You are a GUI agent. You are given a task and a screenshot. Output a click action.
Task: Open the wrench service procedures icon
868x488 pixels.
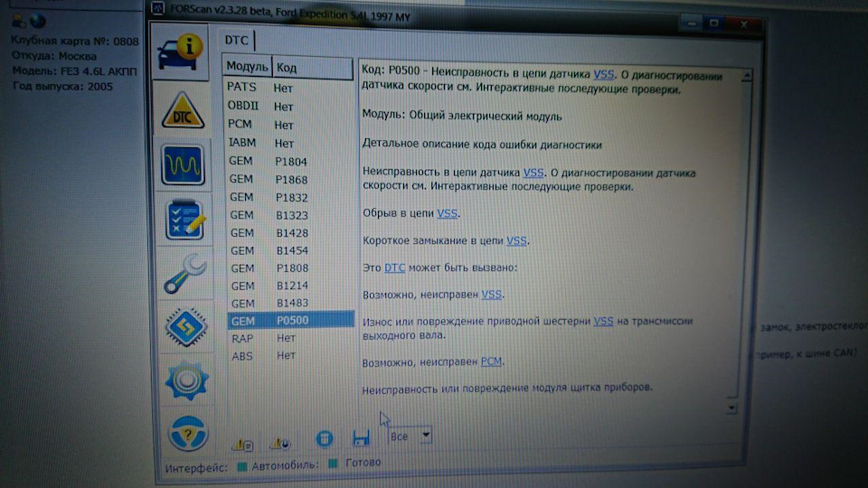click(x=185, y=273)
